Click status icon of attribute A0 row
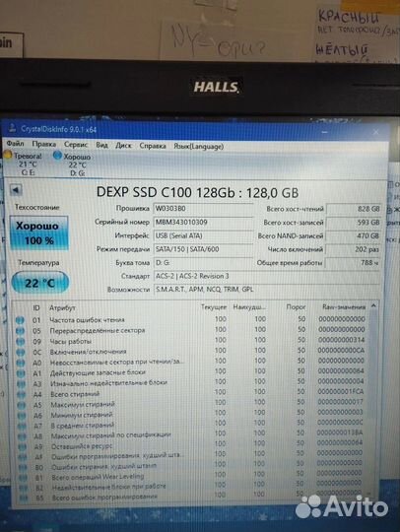This screenshot has width=400, height=532. 21,363
